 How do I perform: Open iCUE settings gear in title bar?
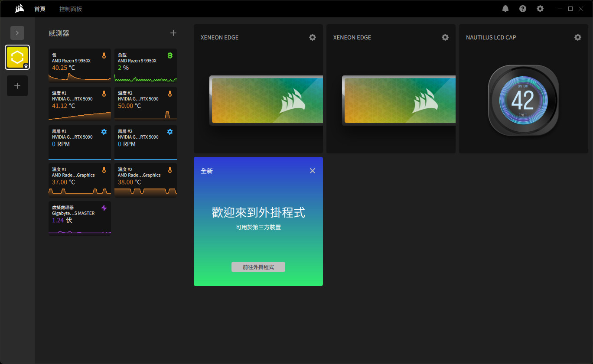click(x=540, y=9)
